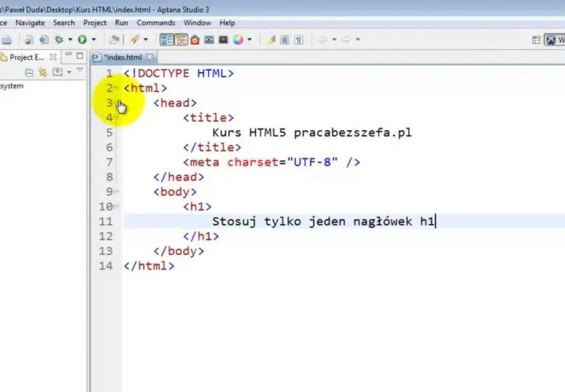Click the Debug bug icon
This screenshot has height=392, width=565.
pyautogui.click(x=59, y=40)
